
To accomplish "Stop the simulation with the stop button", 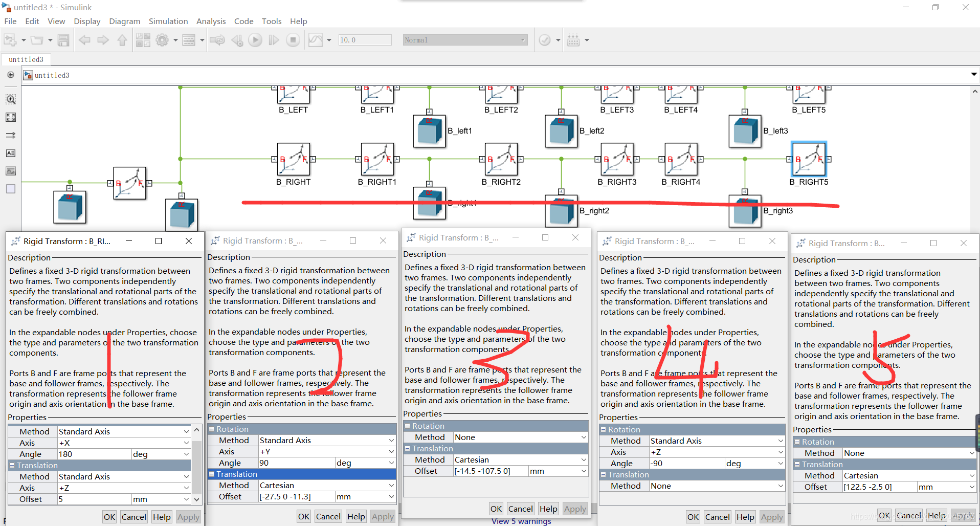I will point(293,40).
